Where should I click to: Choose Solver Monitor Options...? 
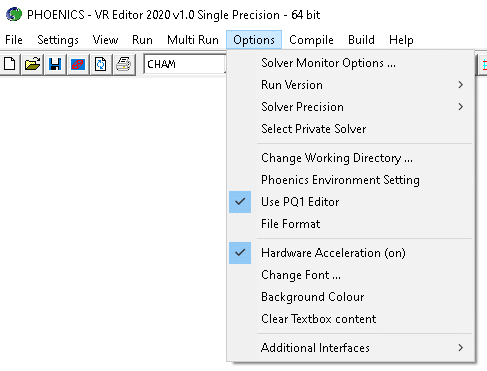350,63
